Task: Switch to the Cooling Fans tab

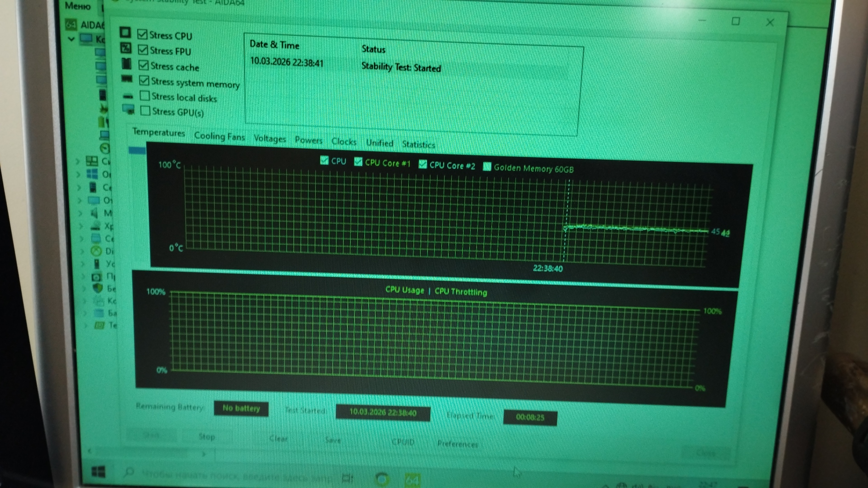Action: click(x=219, y=136)
